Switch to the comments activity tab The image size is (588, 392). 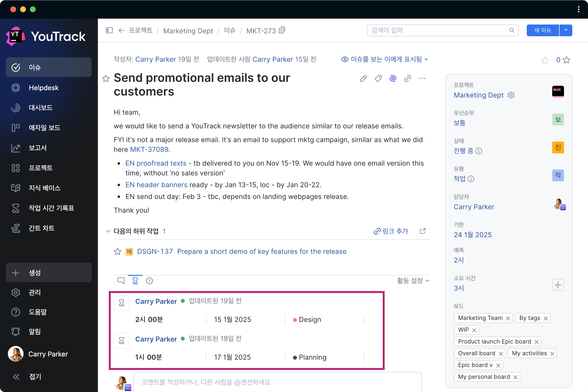121,281
